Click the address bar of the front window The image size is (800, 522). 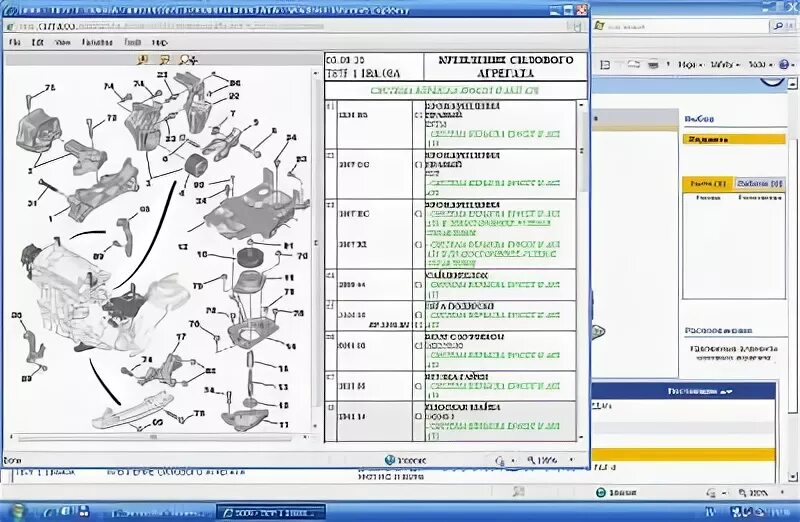point(288,26)
